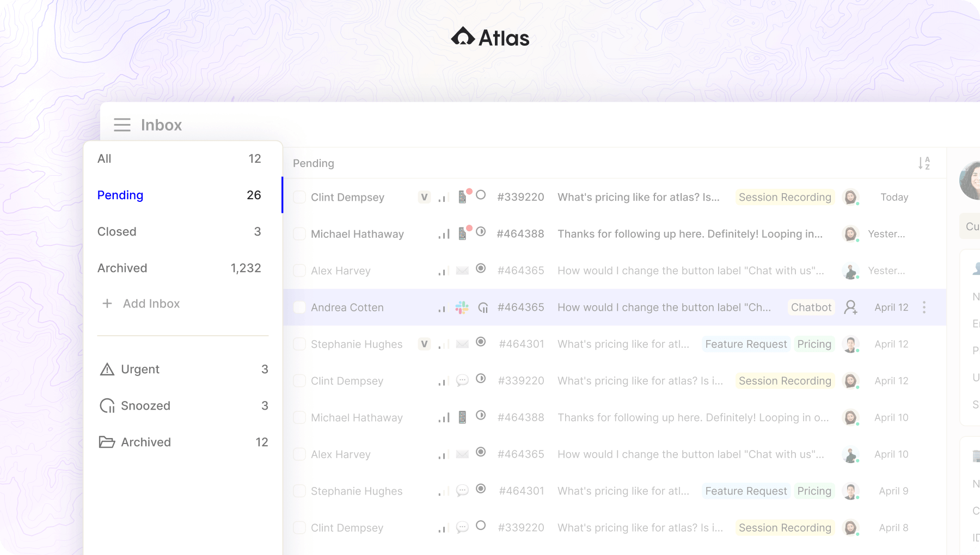
Task: Open Alex Harvey message dated April 10
Action: (x=690, y=454)
